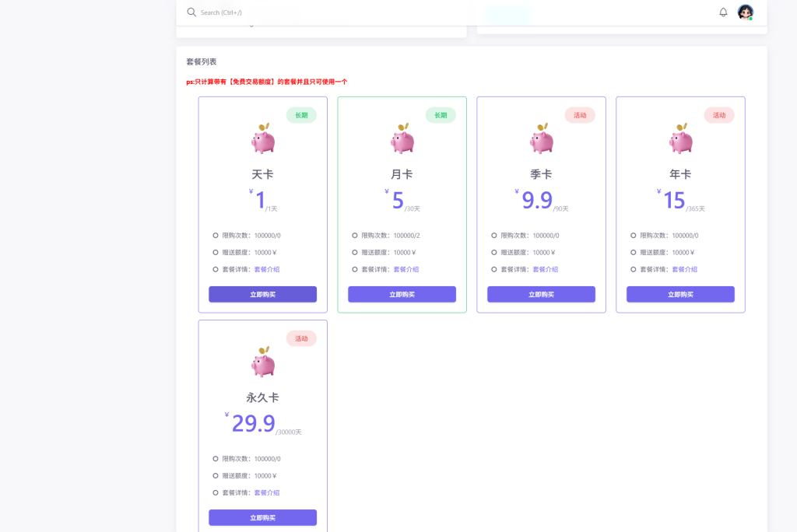This screenshot has width=797, height=532.
Task: Click the 年卡 piggy bank icon
Action: pyautogui.click(x=681, y=138)
